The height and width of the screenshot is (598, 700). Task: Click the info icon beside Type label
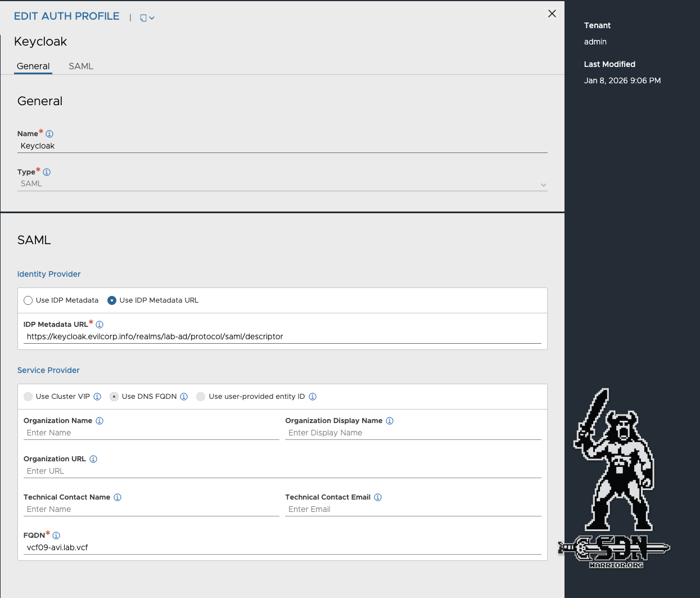(47, 172)
